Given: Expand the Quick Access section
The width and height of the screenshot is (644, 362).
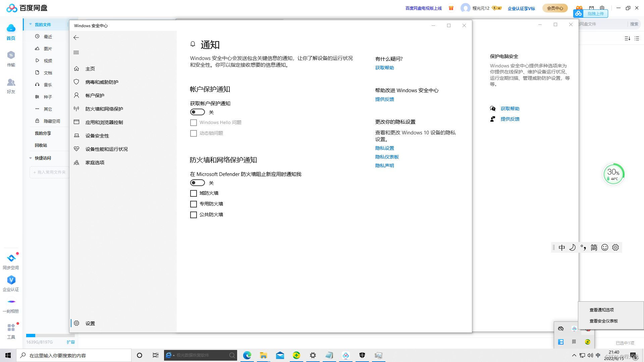Looking at the screenshot, I should click(31, 158).
